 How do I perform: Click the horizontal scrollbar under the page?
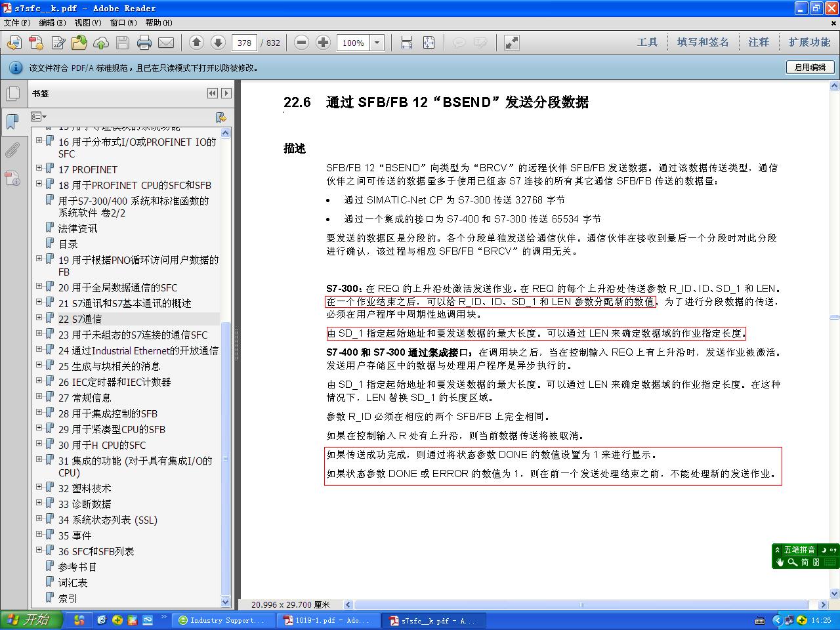click(583, 605)
